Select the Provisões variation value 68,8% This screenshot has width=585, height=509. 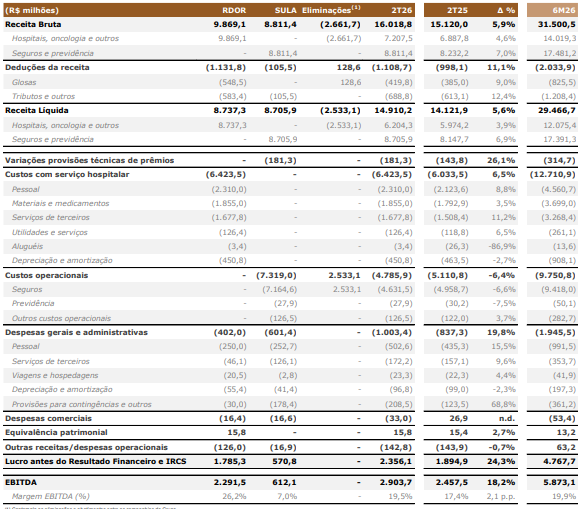pyautogui.click(x=504, y=404)
